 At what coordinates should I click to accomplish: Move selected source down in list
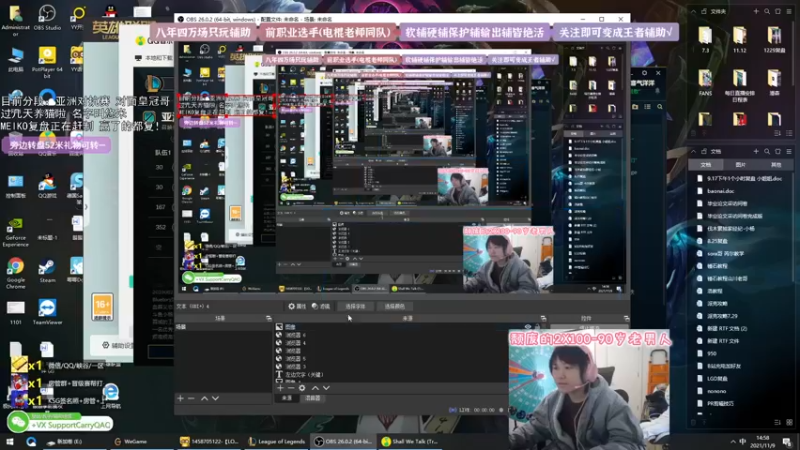pos(327,388)
